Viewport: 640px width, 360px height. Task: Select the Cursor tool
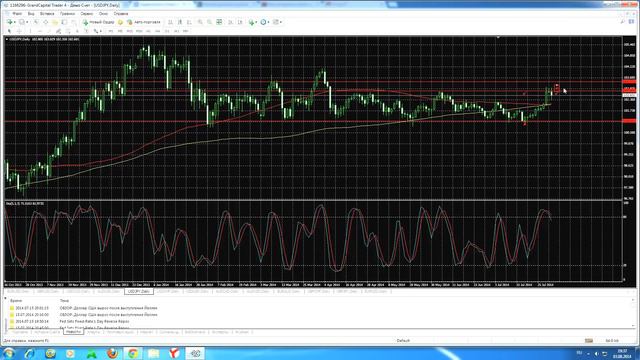(9, 31)
